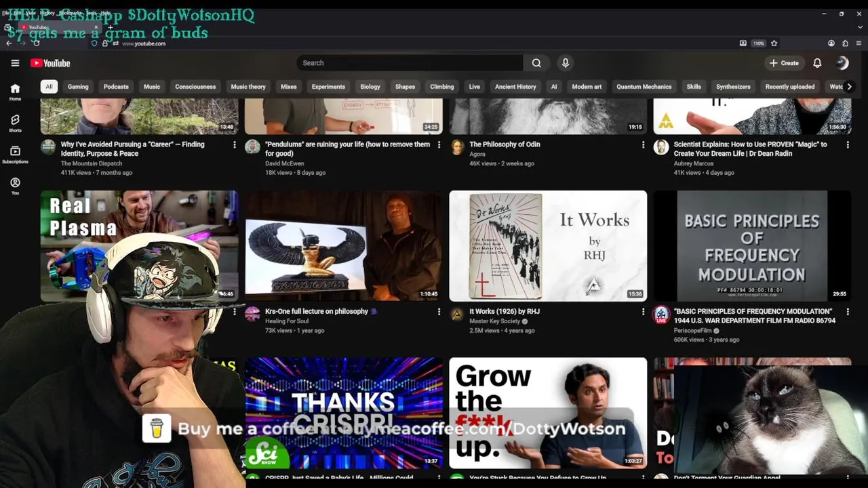The height and width of the screenshot is (488, 868).
Task: Open the Firefox account icon
Action: (x=831, y=43)
